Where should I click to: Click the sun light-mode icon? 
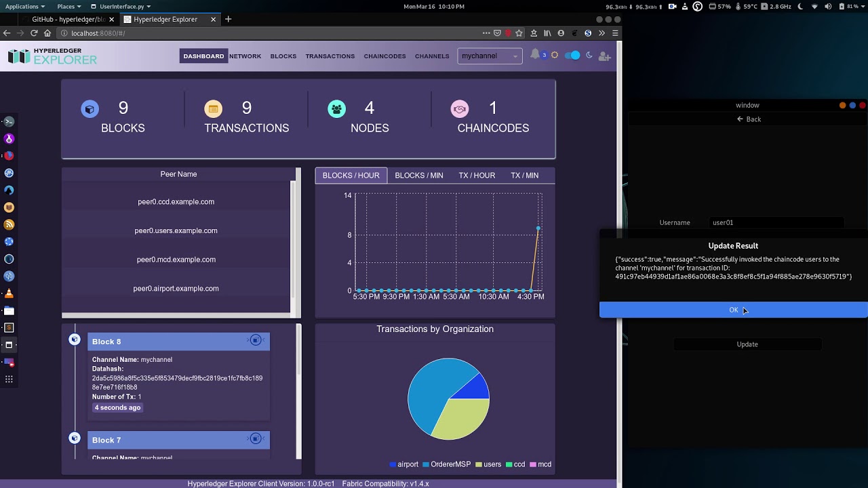pos(555,56)
